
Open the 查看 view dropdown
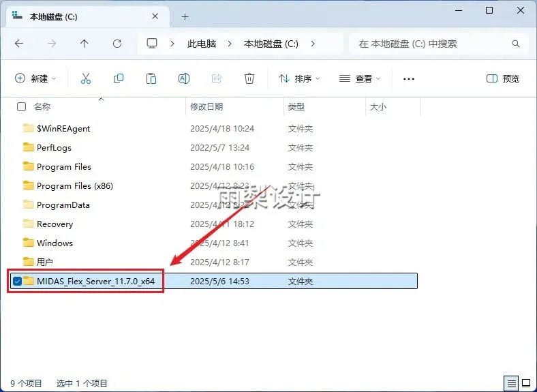pyautogui.click(x=360, y=79)
